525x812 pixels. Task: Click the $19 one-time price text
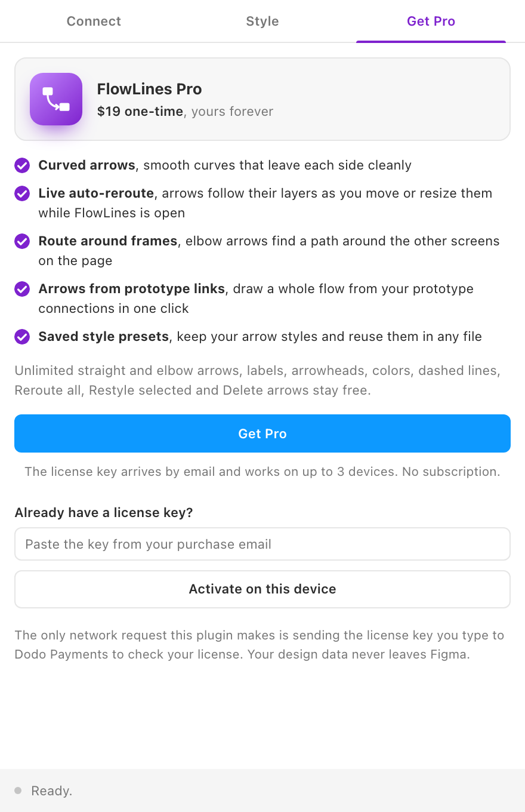tap(140, 112)
